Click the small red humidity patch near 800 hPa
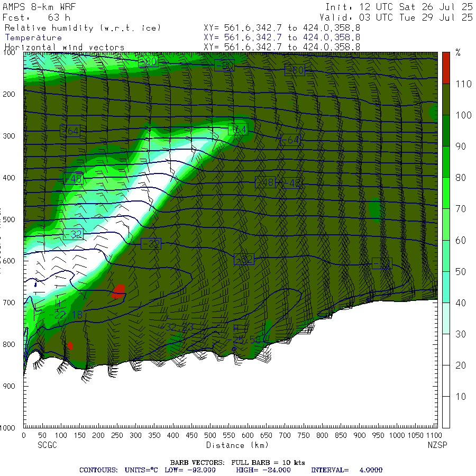Screen dimensions: 476x476 [70, 346]
